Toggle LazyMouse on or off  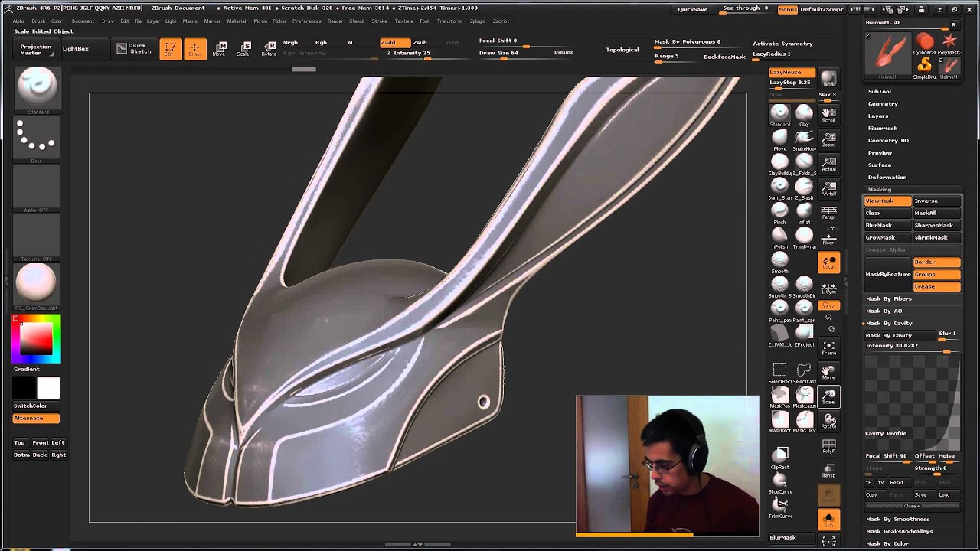tap(792, 72)
